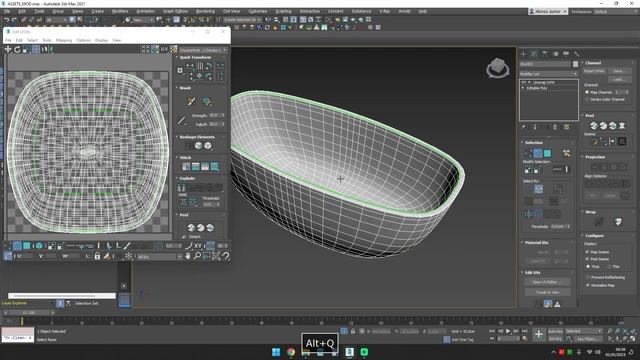Click Reset Peel icon in command panel
The height and width of the screenshot is (360, 640).
(613, 126)
